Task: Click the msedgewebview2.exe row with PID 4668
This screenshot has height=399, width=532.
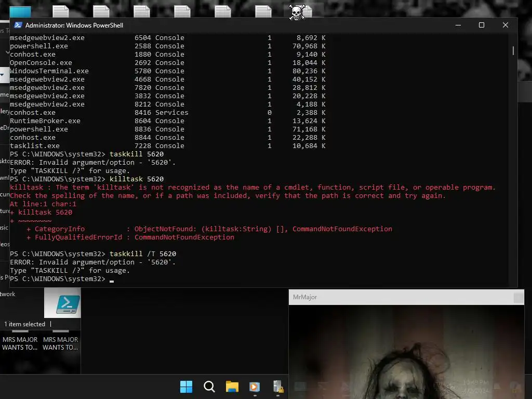Action: 168,79
